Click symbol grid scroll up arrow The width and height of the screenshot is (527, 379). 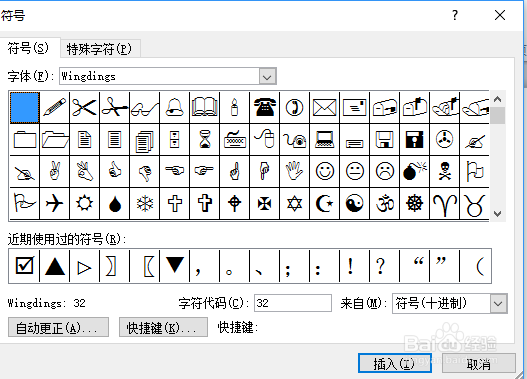(x=498, y=99)
